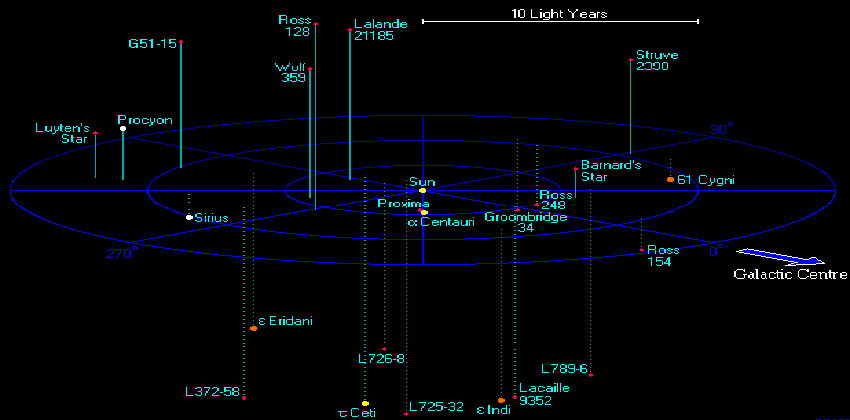Click the Luyten's Star label

coord(62,133)
